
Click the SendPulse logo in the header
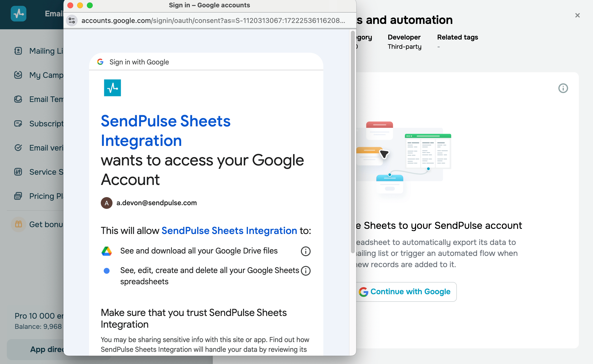coord(19,14)
